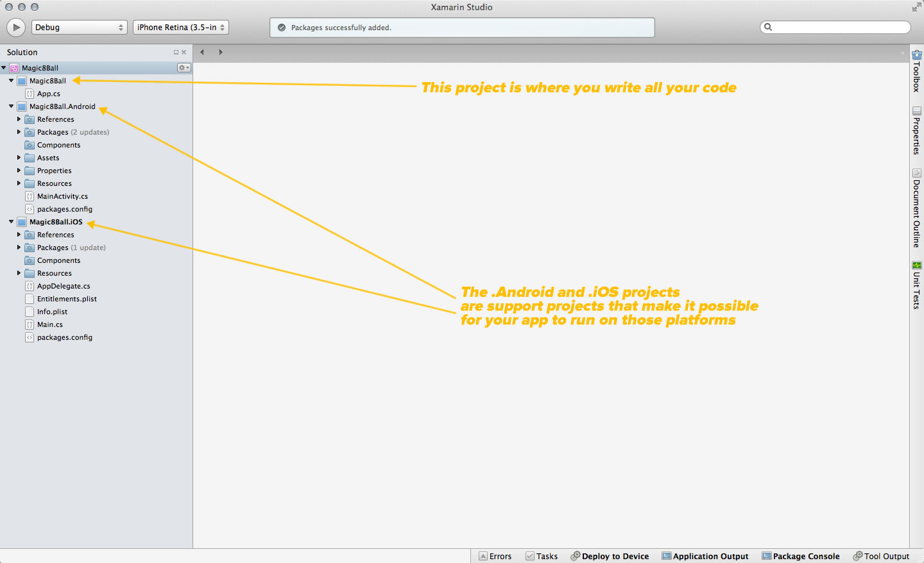924x563 pixels.
Task: Open the Document Outline side pad
Action: [x=917, y=208]
